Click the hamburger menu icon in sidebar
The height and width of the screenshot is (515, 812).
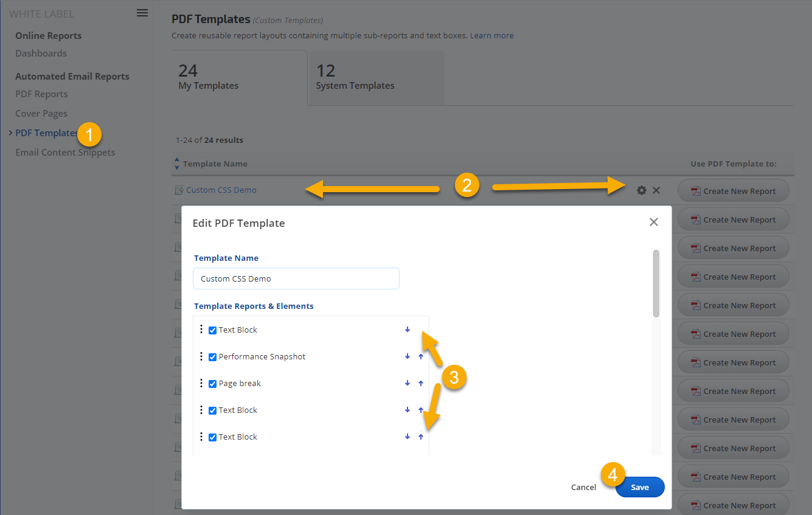tap(142, 13)
